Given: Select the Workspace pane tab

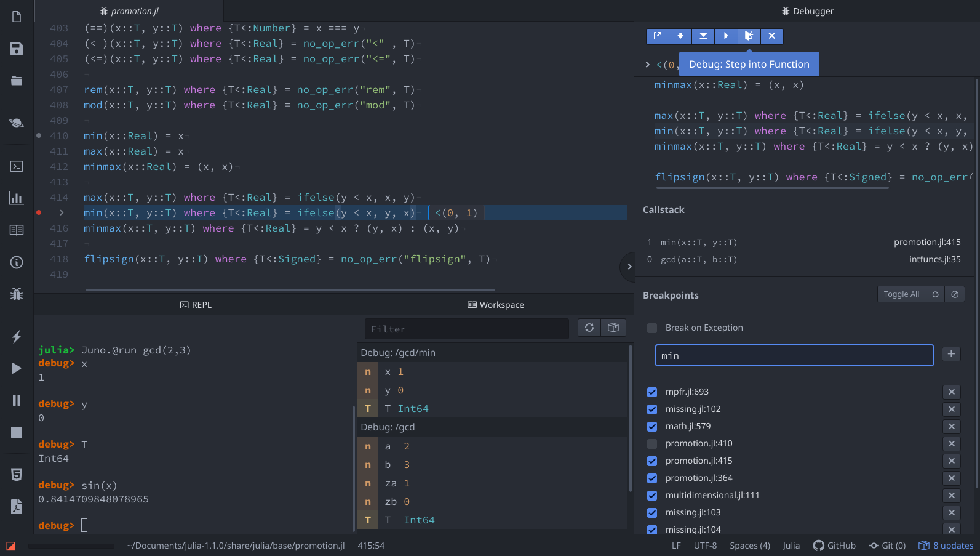Looking at the screenshot, I should point(496,305).
